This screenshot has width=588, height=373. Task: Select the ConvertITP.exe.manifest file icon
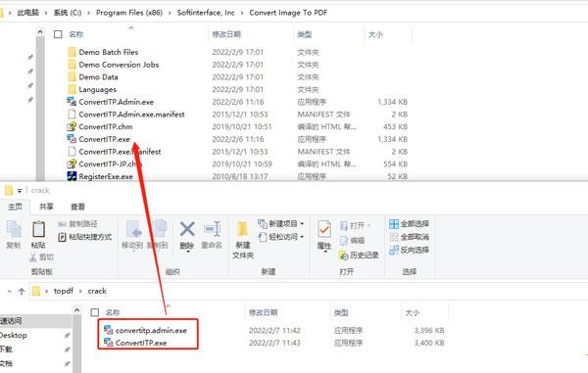[x=72, y=152]
